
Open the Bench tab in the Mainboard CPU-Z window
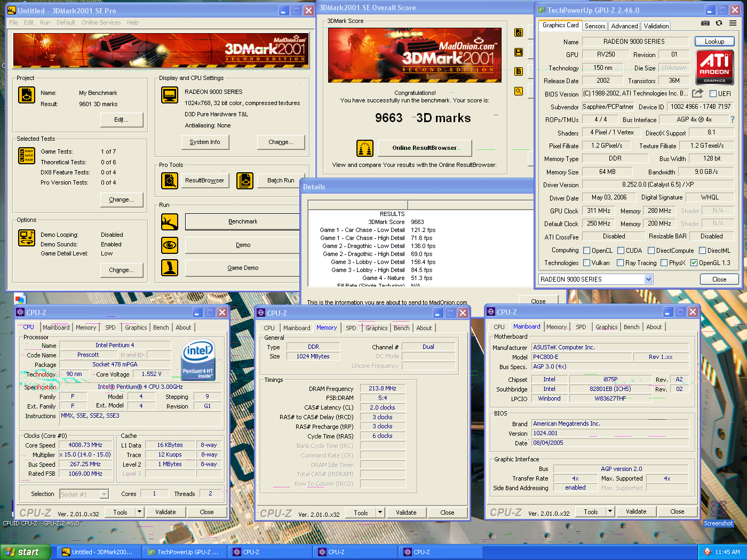click(631, 327)
